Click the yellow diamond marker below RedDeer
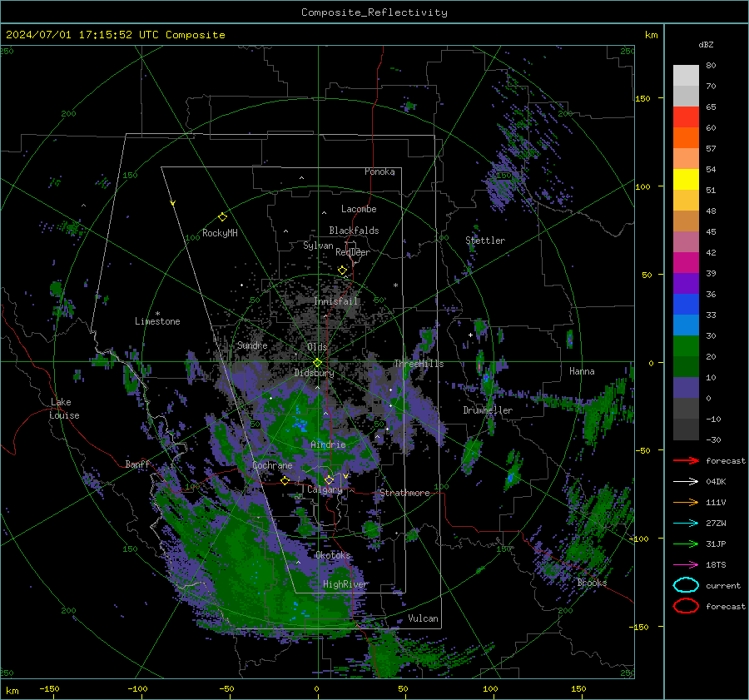The height and width of the screenshot is (700, 749). [x=342, y=271]
